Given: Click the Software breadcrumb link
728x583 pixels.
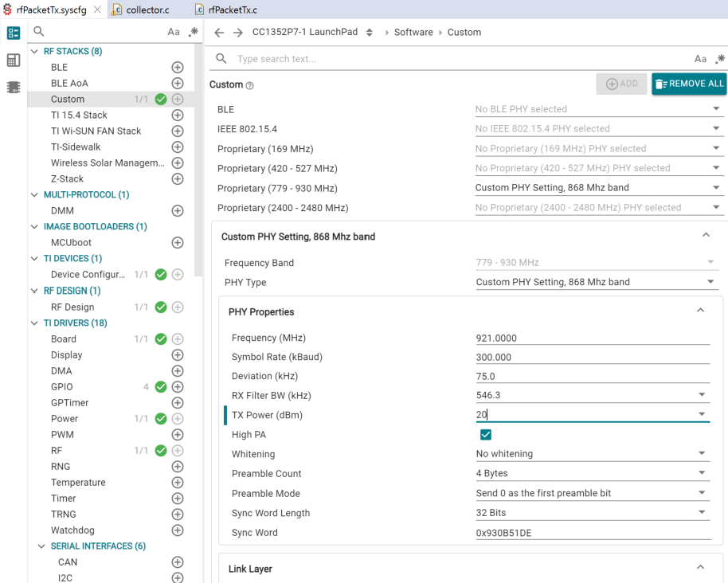Looking at the screenshot, I should pos(413,33).
